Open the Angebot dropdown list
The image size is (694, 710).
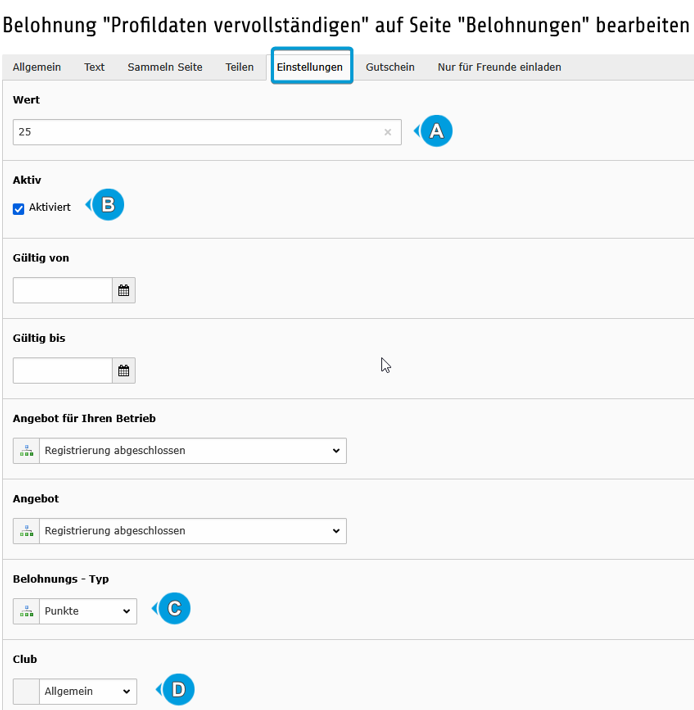click(x=193, y=531)
